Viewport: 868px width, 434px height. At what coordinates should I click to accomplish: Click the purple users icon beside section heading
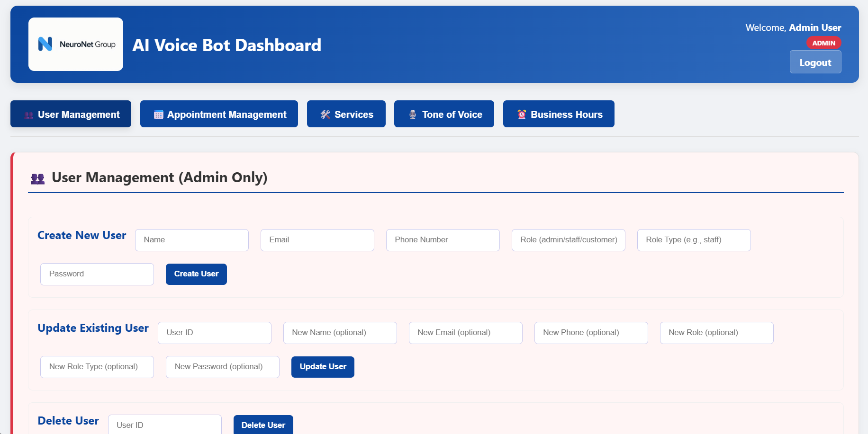[38, 178]
